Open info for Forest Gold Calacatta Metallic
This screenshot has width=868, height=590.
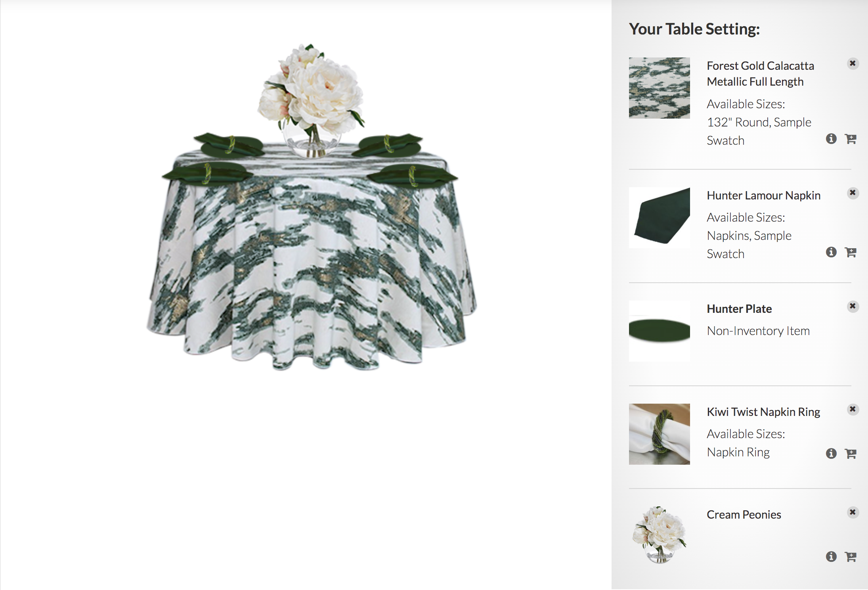click(831, 139)
